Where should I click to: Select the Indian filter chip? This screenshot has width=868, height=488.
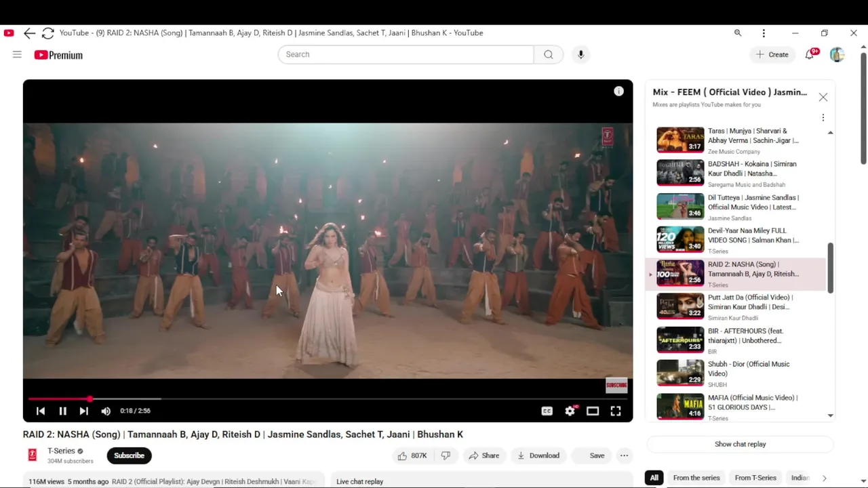[800, 478]
